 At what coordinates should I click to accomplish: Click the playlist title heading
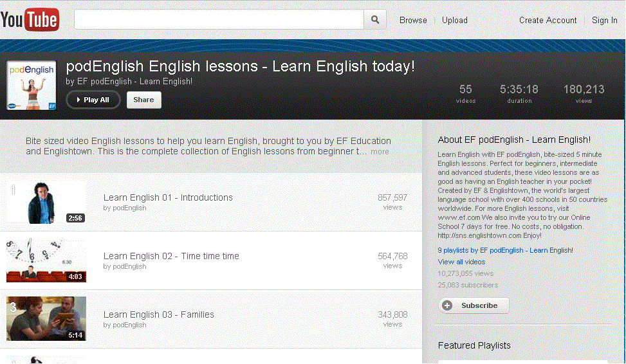[241, 66]
